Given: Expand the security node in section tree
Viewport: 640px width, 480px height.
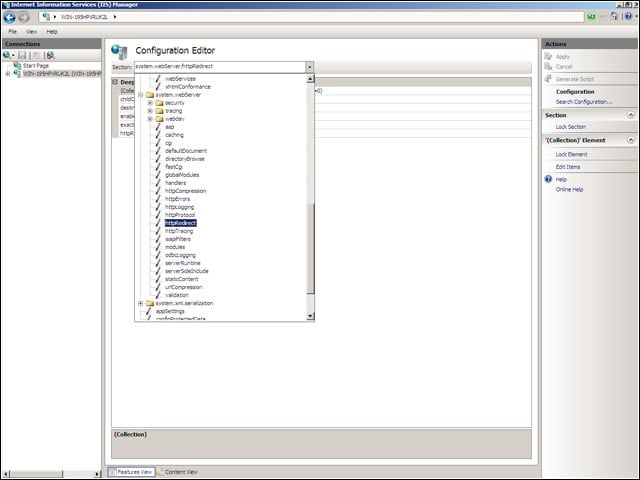Looking at the screenshot, I should 150,103.
